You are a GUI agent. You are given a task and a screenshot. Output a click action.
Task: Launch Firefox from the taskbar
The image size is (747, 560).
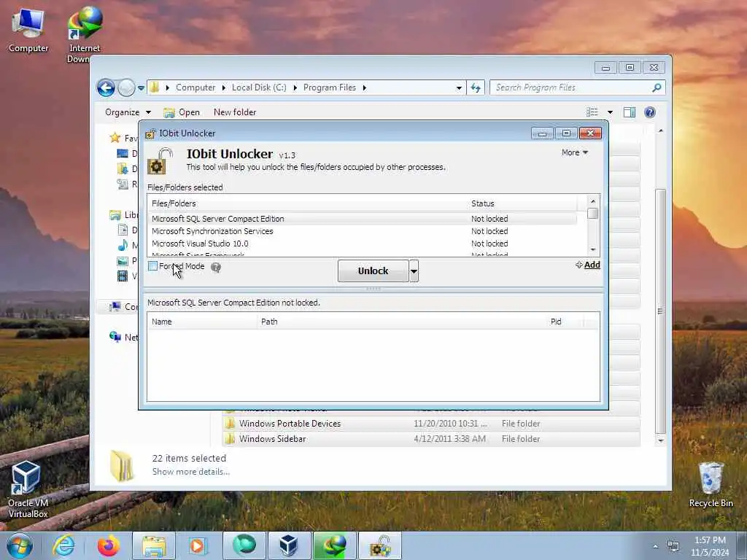click(x=109, y=546)
